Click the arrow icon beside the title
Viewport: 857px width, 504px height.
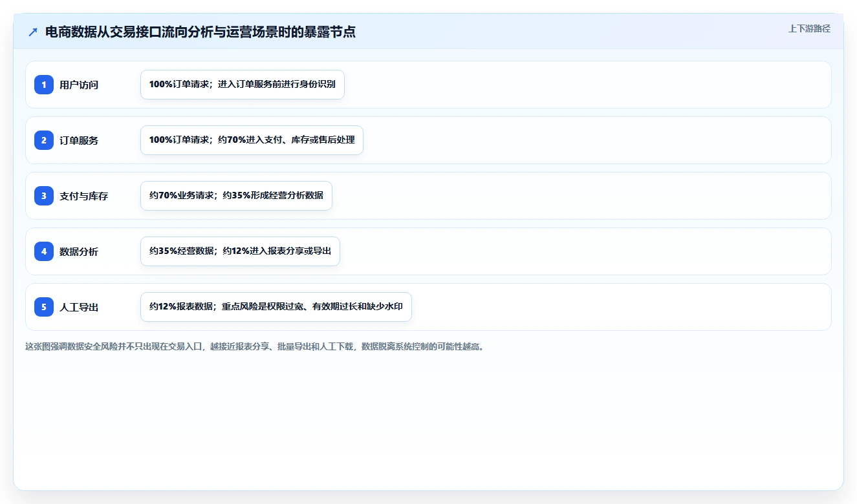[33, 32]
